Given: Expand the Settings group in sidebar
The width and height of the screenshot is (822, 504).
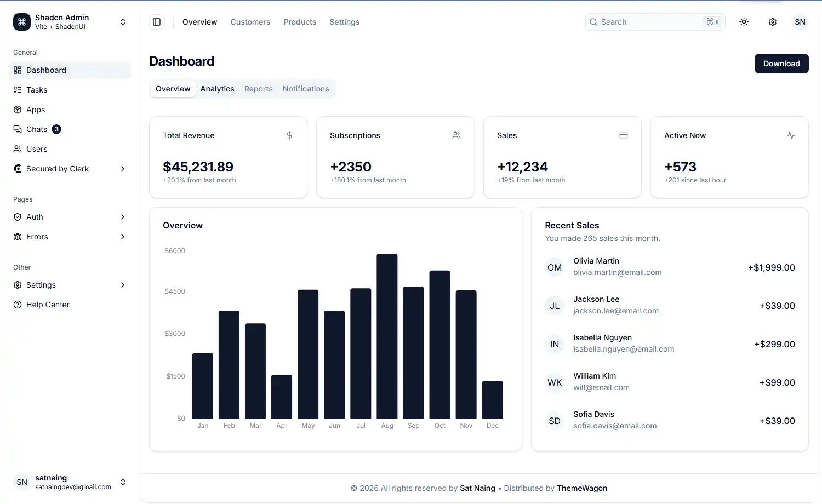Looking at the screenshot, I should point(70,285).
